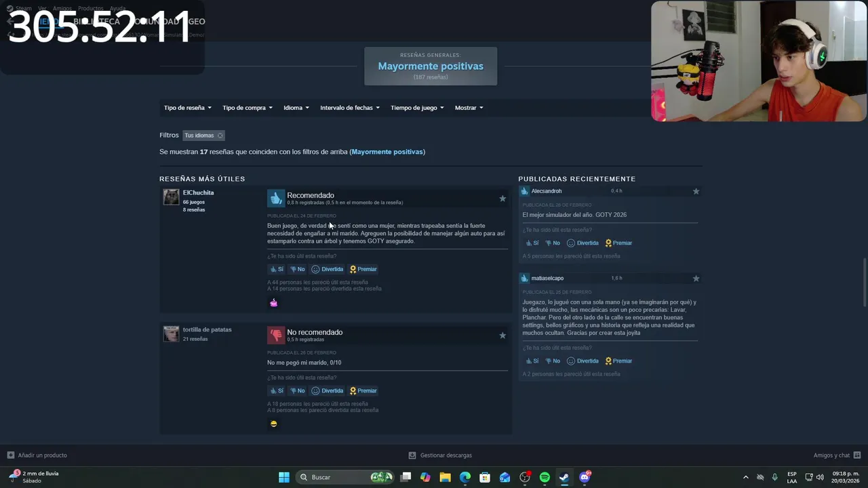Open the Intervalo de fechas dropdown
Image resolution: width=868 pixels, height=488 pixels.
pyautogui.click(x=350, y=108)
